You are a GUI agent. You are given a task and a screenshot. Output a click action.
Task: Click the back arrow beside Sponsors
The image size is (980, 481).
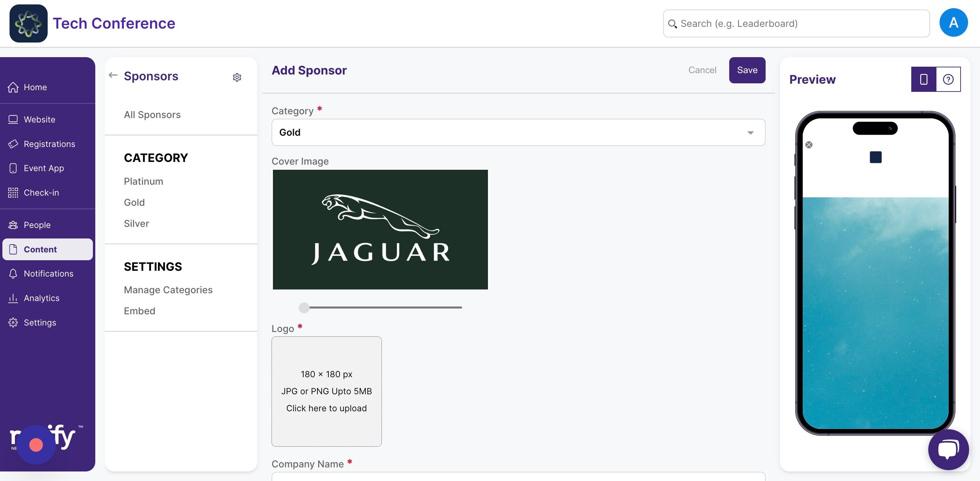tap(113, 75)
